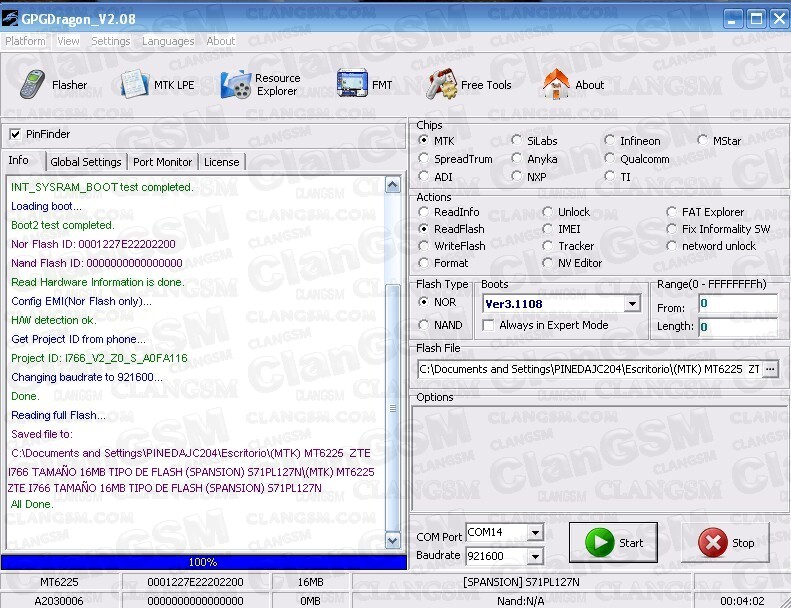Choose the TI chip option
791x608 pixels.
(x=609, y=176)
